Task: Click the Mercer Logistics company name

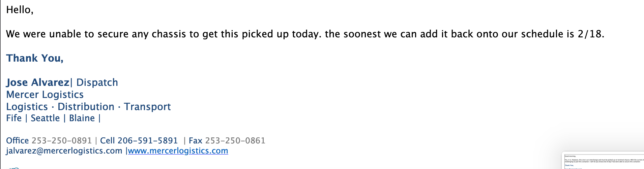Action: pos(45,95)
